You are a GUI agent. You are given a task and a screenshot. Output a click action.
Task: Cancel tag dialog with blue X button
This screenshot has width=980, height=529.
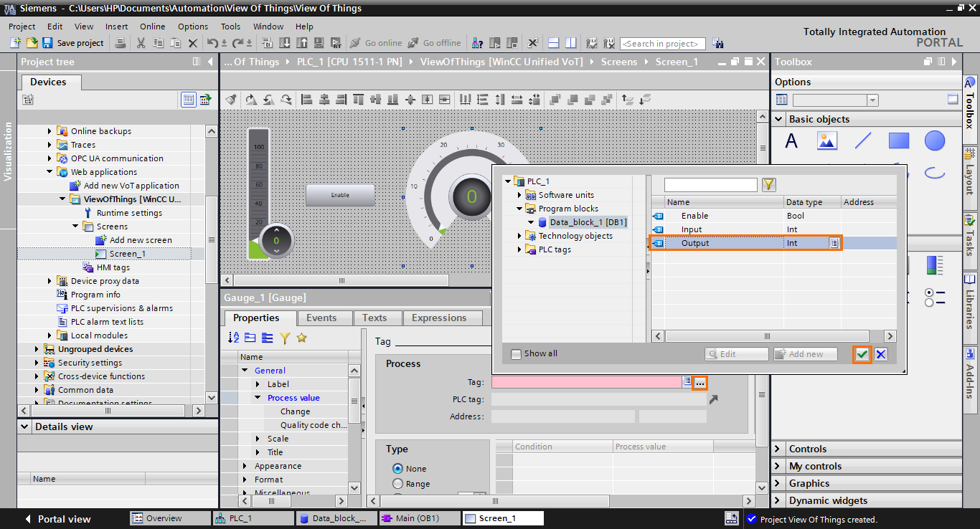point(881,354)
